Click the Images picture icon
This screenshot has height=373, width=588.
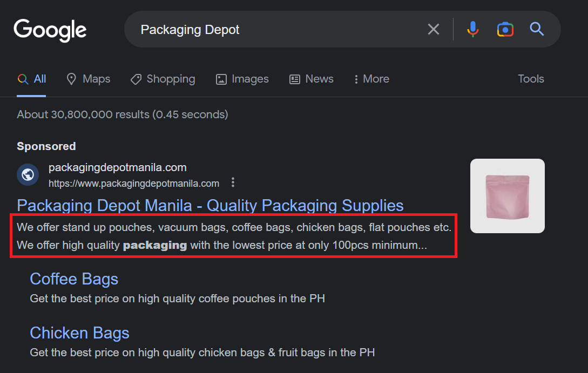point(221,79)
